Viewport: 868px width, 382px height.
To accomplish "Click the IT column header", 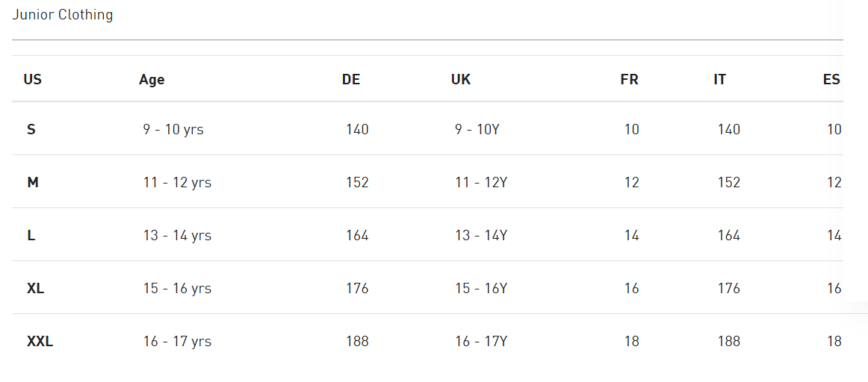I will click(x=719, y=80).
